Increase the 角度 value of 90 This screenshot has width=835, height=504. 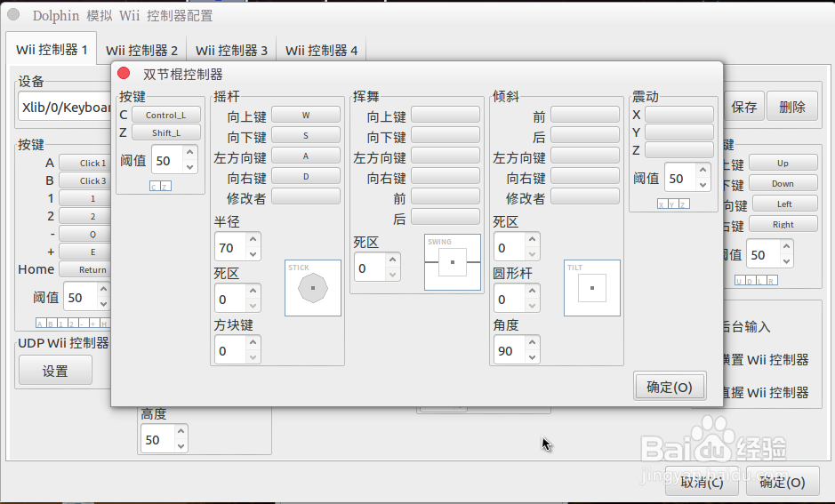point(532,343)
